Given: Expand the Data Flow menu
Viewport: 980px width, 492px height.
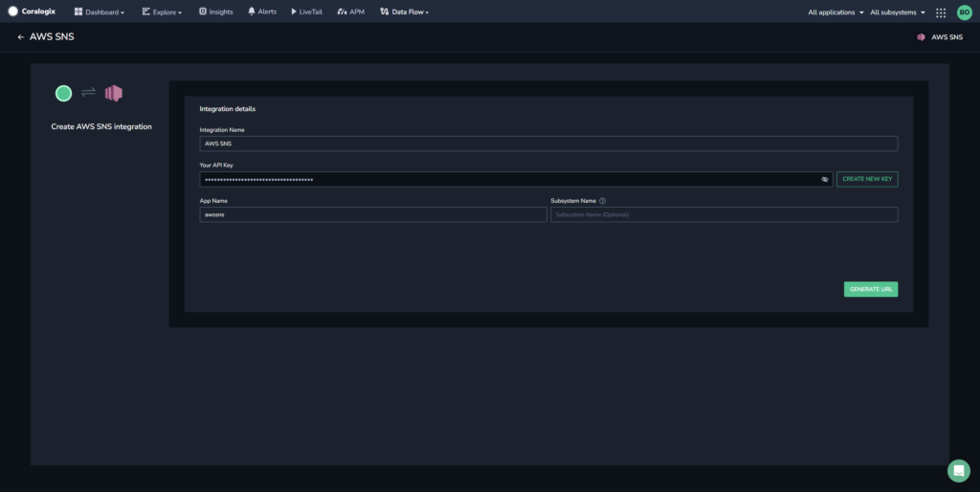Looking at the screenshot, I should [405, 11].
